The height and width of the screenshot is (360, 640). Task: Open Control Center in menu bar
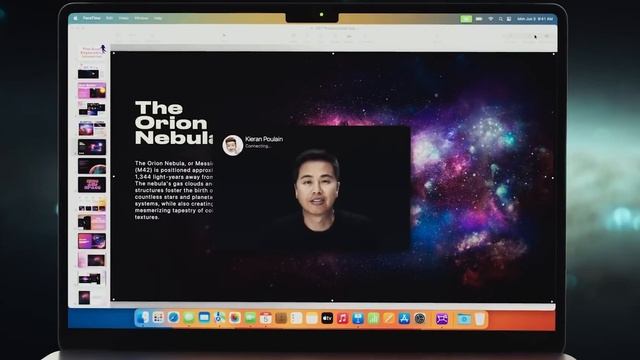[509, 19]
